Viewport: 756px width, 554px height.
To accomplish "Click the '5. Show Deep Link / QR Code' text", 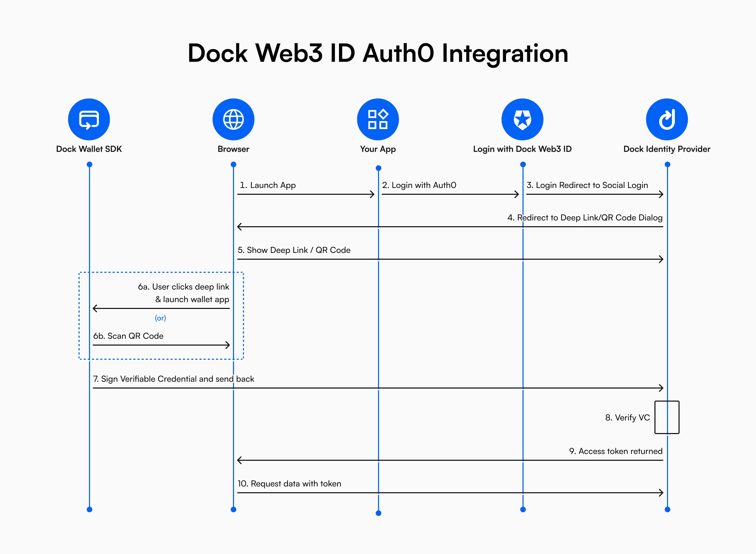I will (x=294, y=250).
